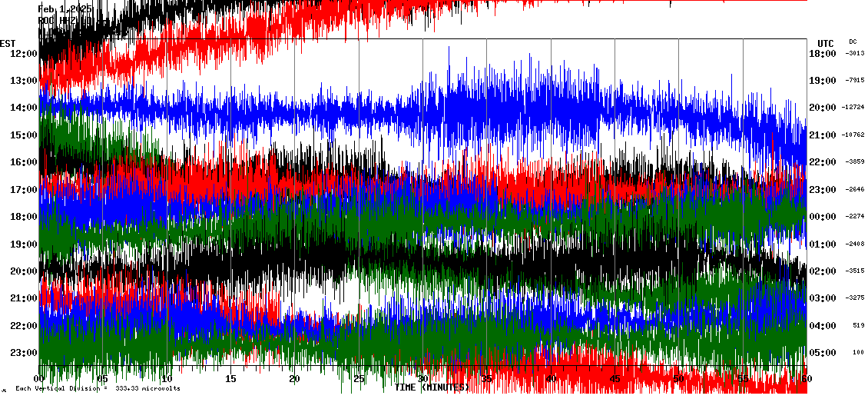Click the DC column header
The width and height of the screenshot is (868, 399).
click(853, 42)
